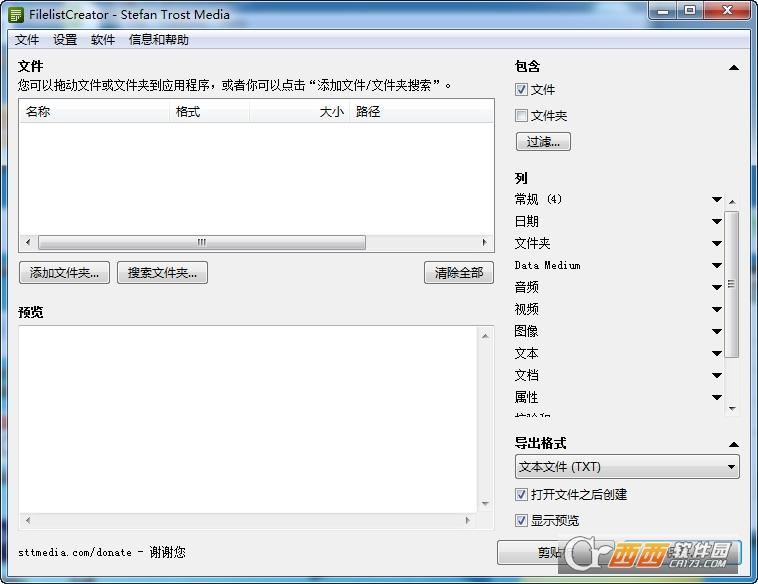758x584 pixels.
Task: Click the FilelistCreator app icon in title bar
Action: point(16,15)
